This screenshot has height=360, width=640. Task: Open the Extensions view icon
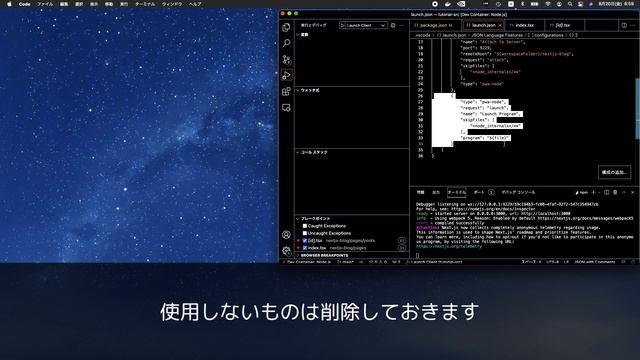(x=287, y=91)
